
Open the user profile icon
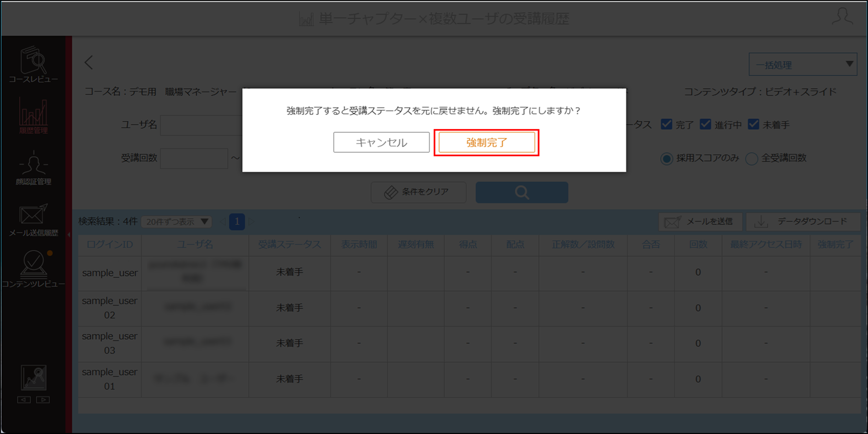point(842,16)
